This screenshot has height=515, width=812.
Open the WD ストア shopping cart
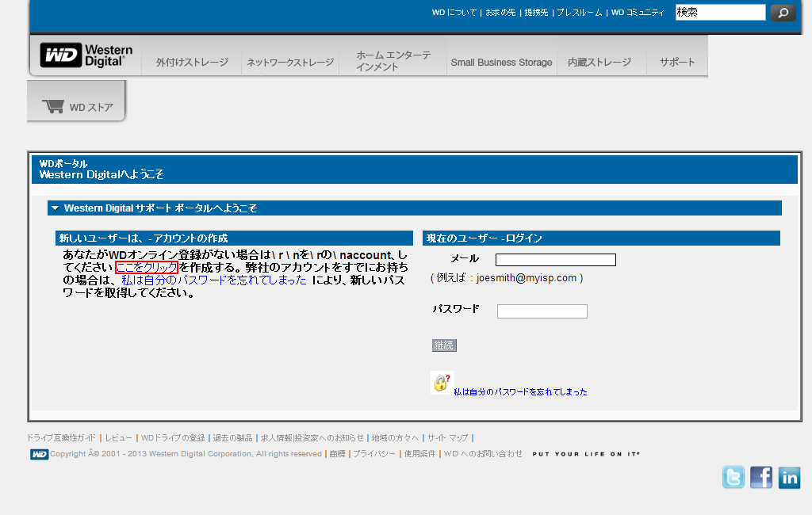pos(77,107)
